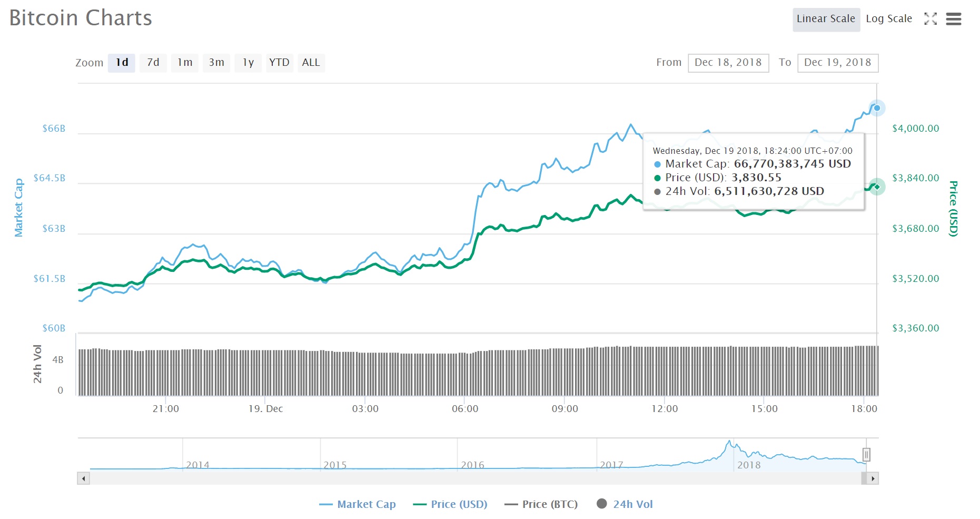Toggle Price (BTC) series in legend
The width and height of the screenshot is (980, 519).
pos(541,504)
